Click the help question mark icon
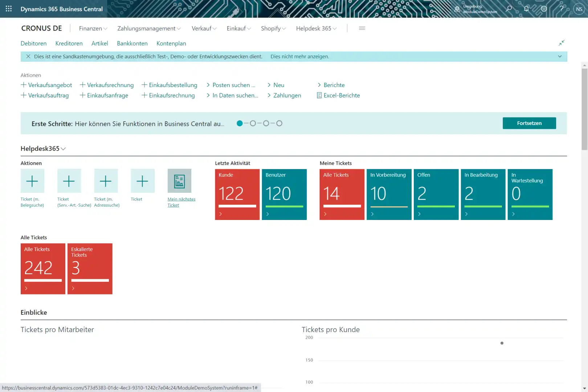Viewport: 588px width, 392px height. point(561,9)
